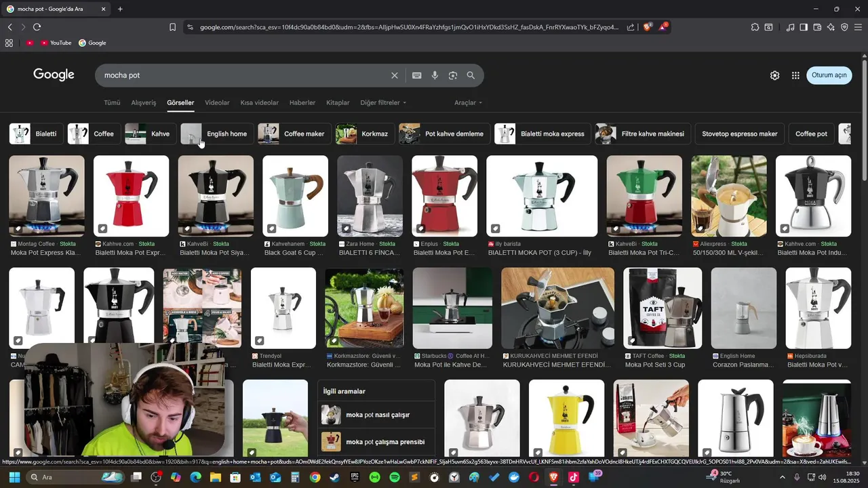Show hidden system tray icons chevron
Image resolution: width=868 pixels, height=488 pixels.
tap(782, 477)
